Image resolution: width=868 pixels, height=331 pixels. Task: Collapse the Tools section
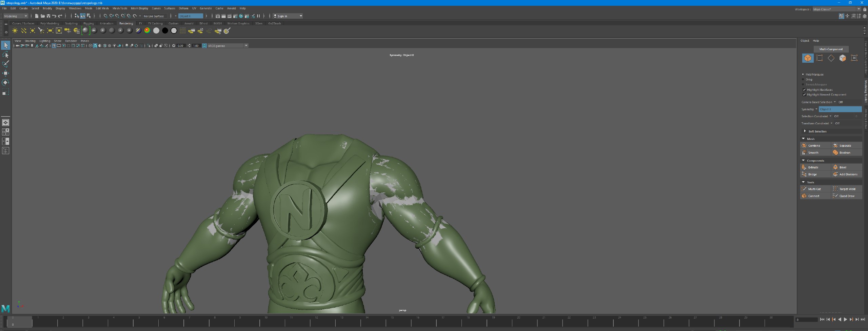pos(803,182)
